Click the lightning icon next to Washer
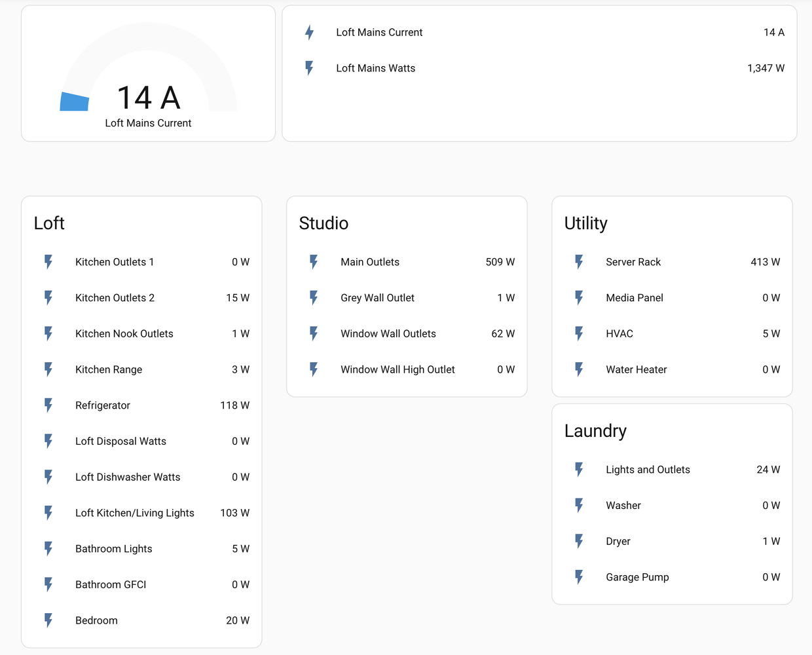The image size is (812, 655). pos(579,506)
